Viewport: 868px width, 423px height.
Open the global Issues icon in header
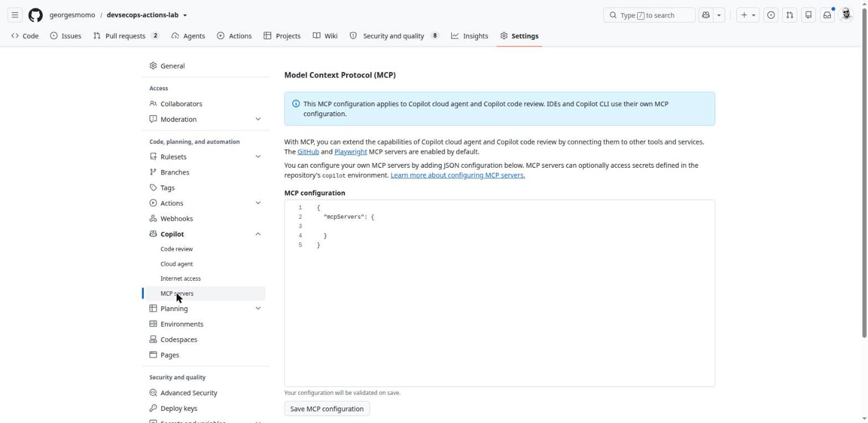coord(771,15)
